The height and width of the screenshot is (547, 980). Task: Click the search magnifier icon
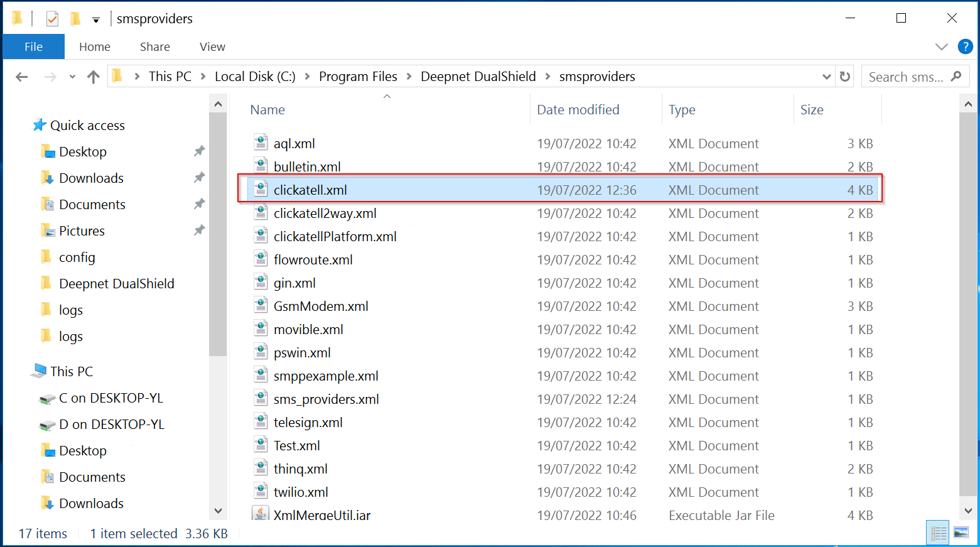click(956, 77)
